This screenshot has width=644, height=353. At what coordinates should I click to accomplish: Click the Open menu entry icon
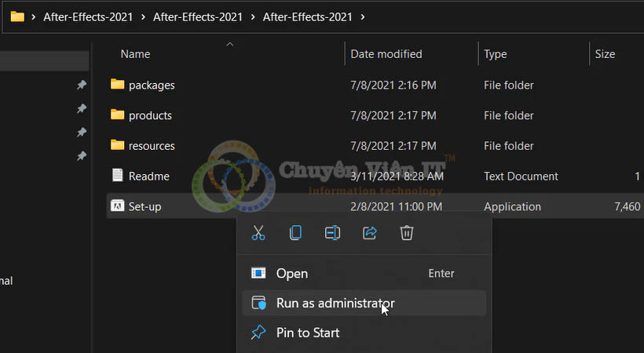[258, 273]
